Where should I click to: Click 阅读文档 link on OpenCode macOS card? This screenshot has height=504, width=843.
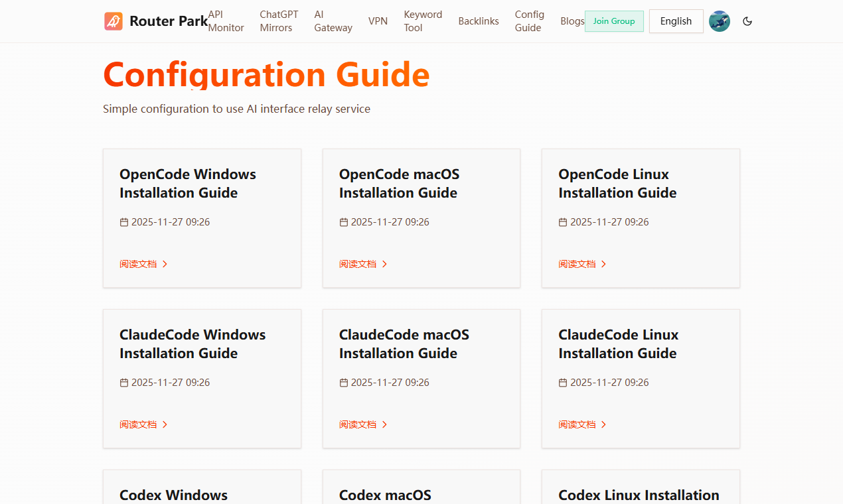tap(358, 264)
